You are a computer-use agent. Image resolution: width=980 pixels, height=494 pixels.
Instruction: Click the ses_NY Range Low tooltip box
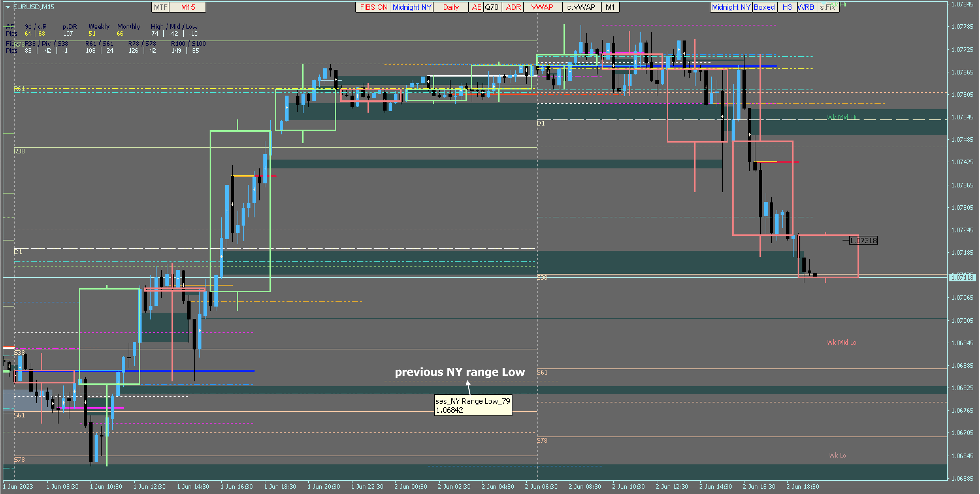(473, 406)
